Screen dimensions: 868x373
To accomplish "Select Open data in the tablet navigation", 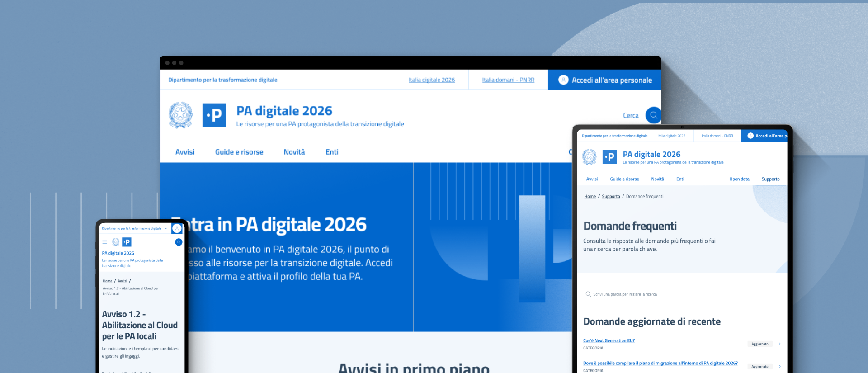I will (x=739, y=179).
